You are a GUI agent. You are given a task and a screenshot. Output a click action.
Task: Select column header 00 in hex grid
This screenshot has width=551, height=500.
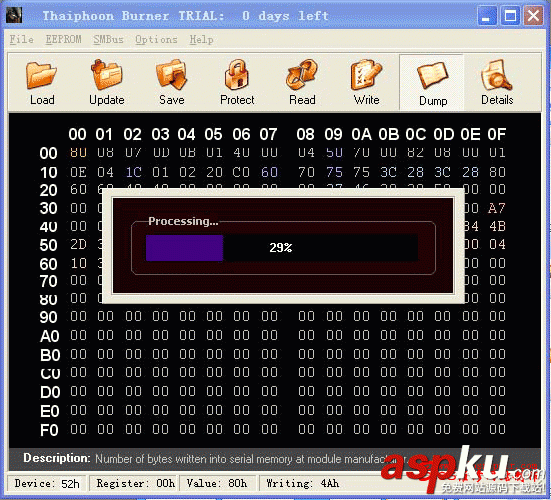click(x=77, y=134)
